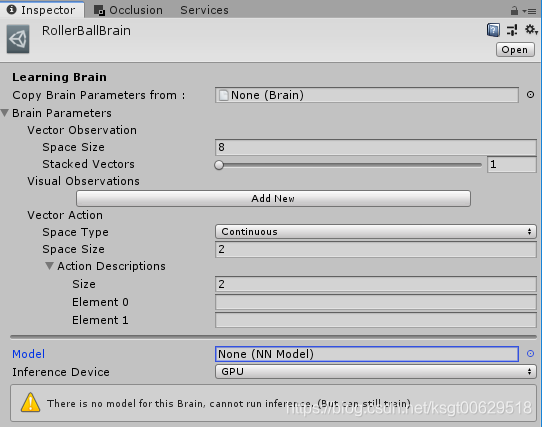Click the RollerBallBrain title text
This screenshot has width=542, height=427.
tap(86, 31)
